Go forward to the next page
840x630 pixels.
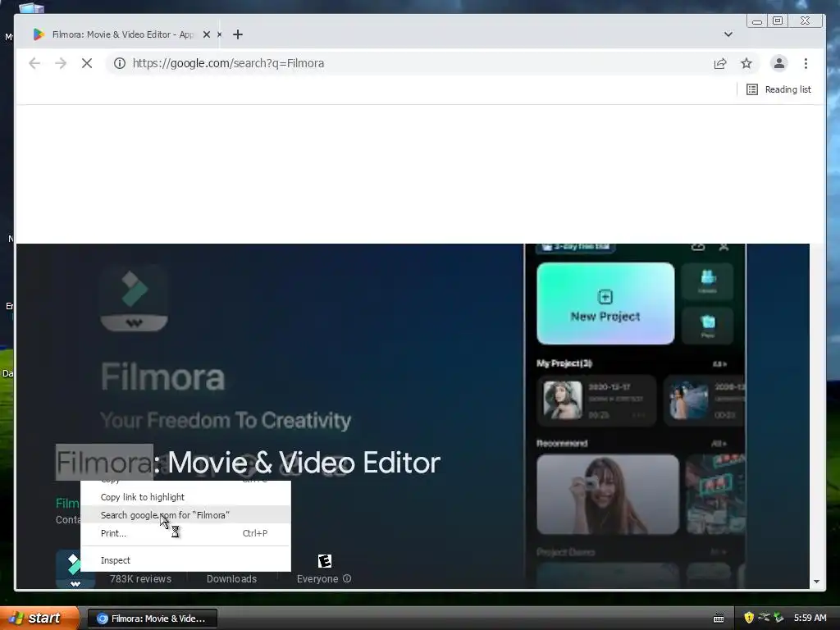point(61,63)
